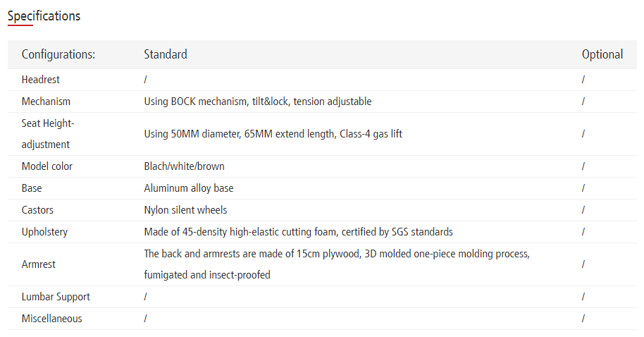Select the Castors row label
Viewport: 644px width, 337px height.
pos(37,210)
